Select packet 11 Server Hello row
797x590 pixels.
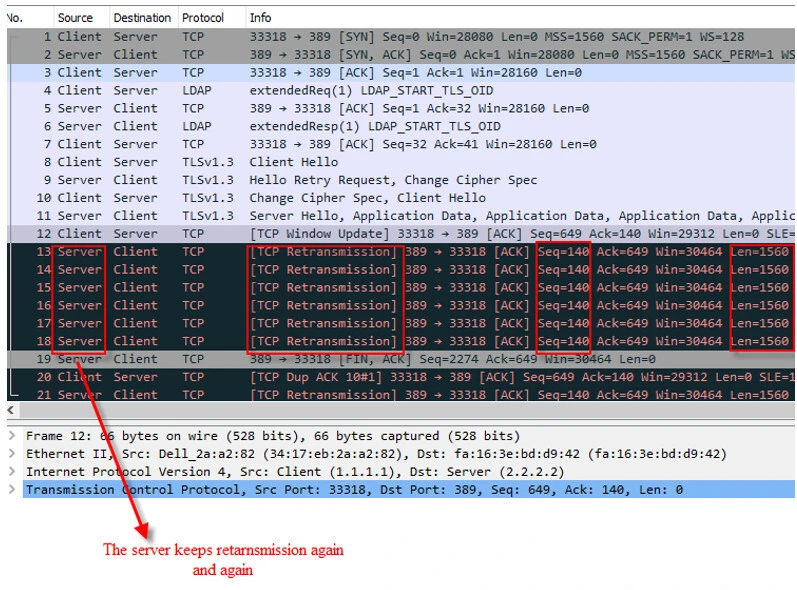(400, 216)
